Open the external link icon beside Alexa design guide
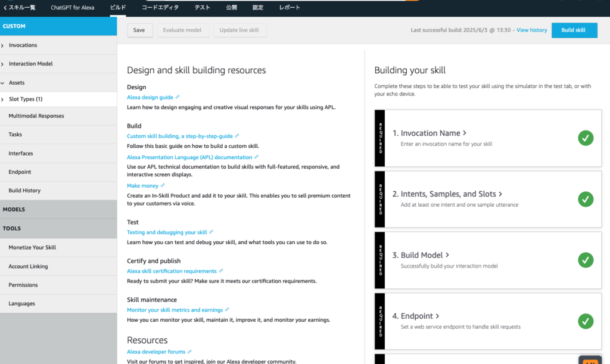 [178, 97]
